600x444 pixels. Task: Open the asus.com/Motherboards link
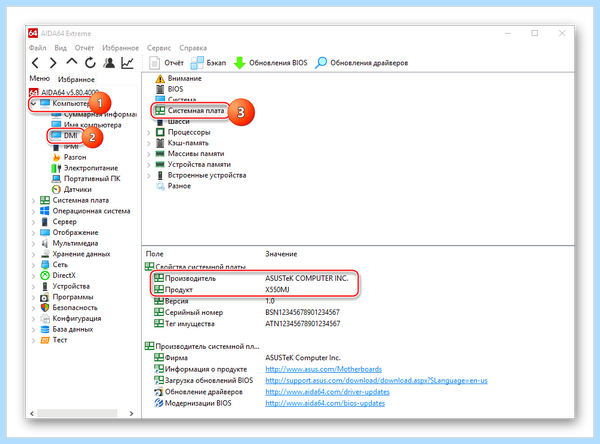[323, 369]
